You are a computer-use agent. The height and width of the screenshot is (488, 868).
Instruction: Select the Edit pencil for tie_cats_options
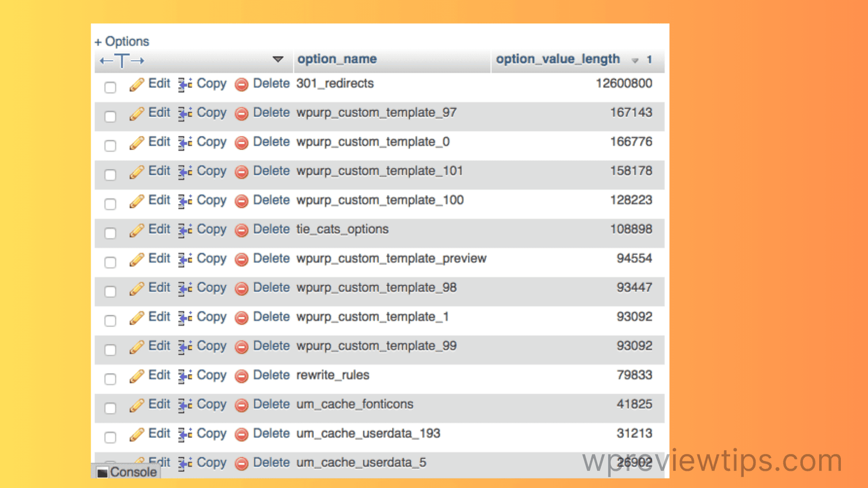pyautogui.click(x=137, y=229)
